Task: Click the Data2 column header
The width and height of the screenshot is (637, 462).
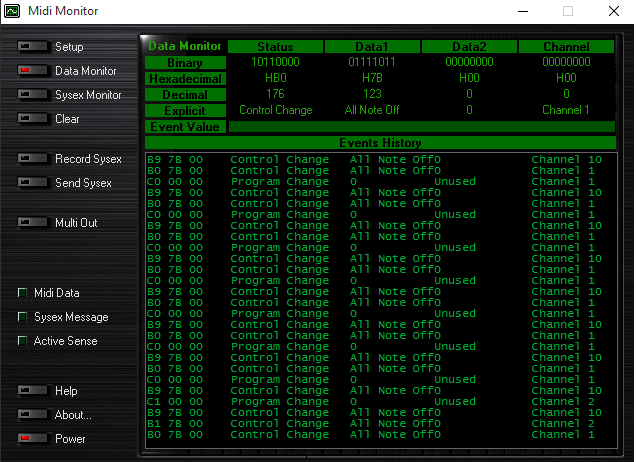Action: (469, 47)
